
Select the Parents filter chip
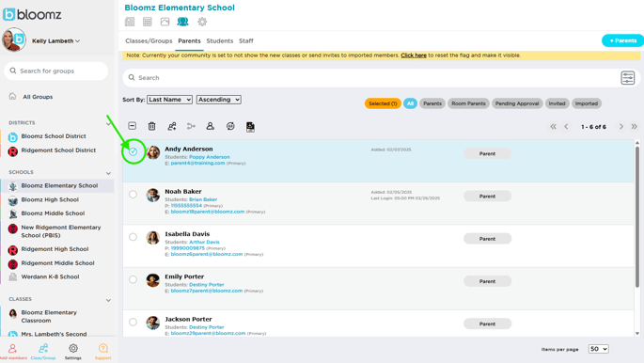coord(432,103)
